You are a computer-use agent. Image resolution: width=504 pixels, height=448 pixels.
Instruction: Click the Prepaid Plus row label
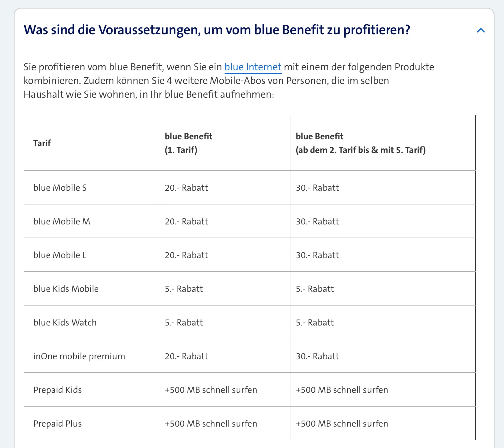tap(57, 424)
